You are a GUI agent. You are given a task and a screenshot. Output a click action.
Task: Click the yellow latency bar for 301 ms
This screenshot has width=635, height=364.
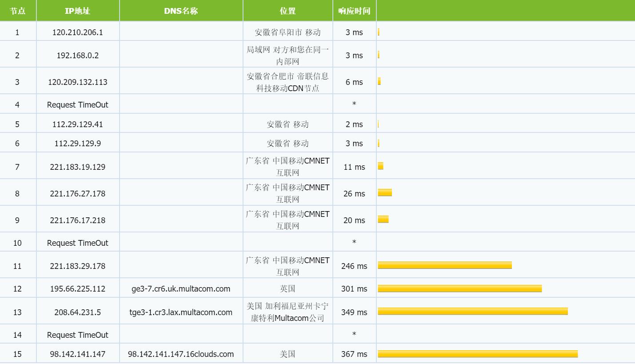(460, 288)
